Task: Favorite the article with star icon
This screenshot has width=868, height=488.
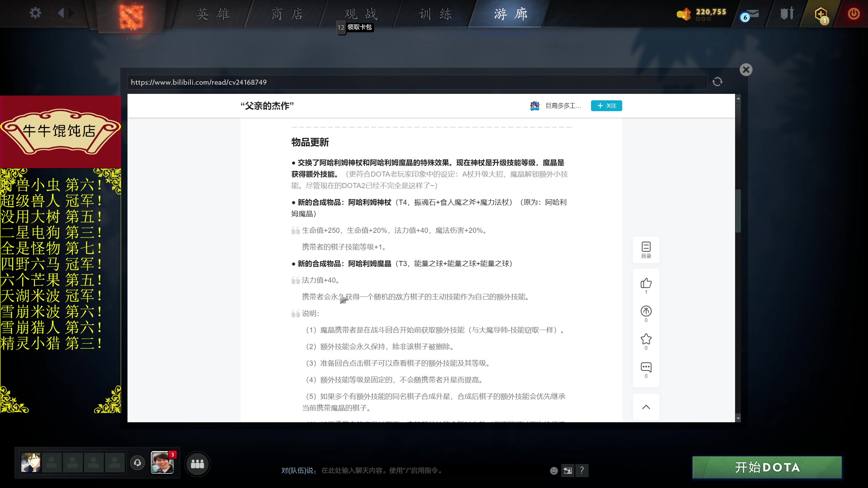Action: 646,339
